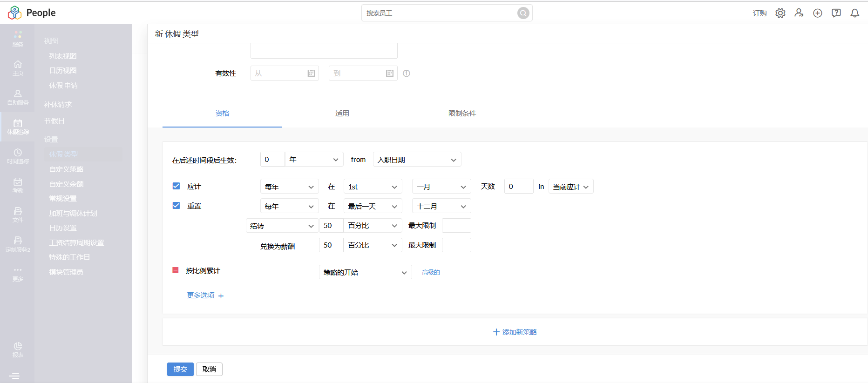This screenshot has height=383, width=868.
Task: Open the 入职日期 dropdown
Action: click(x=417, y=160)
